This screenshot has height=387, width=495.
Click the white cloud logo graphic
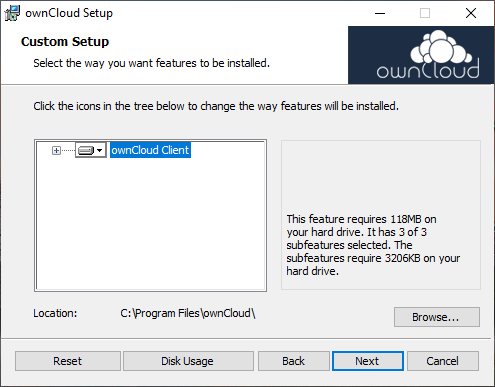tap(441, 47)
